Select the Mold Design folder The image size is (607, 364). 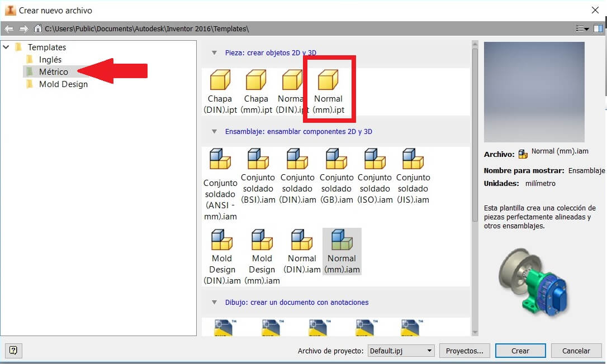[x=63, y=84]
